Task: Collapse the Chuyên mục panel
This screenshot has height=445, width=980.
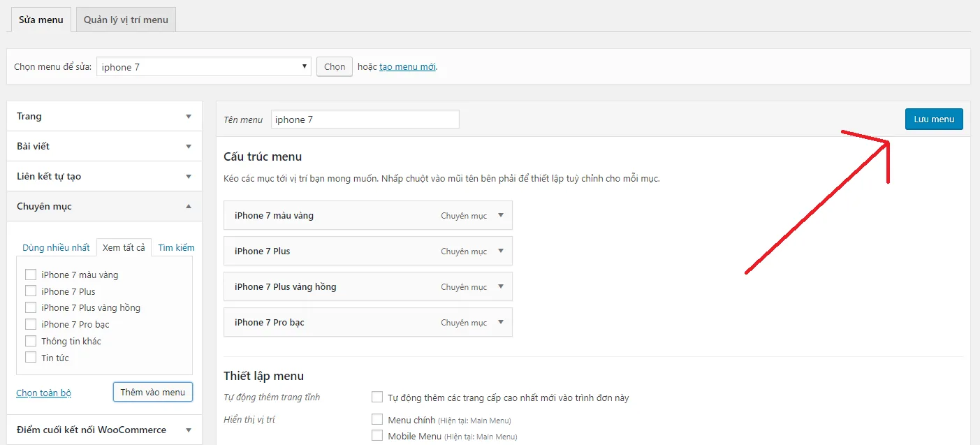Action: (104, 206)
